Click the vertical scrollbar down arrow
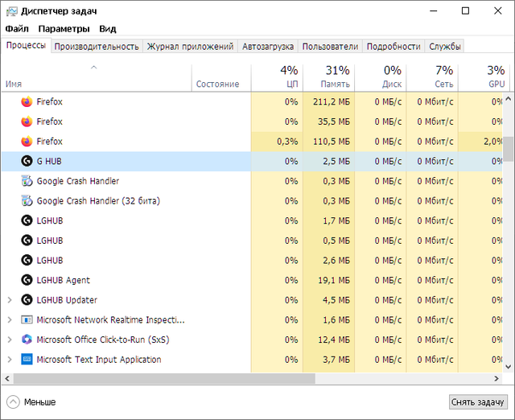Image resolution: width=515 pixels, height=420 pixels. pos(508,367)
